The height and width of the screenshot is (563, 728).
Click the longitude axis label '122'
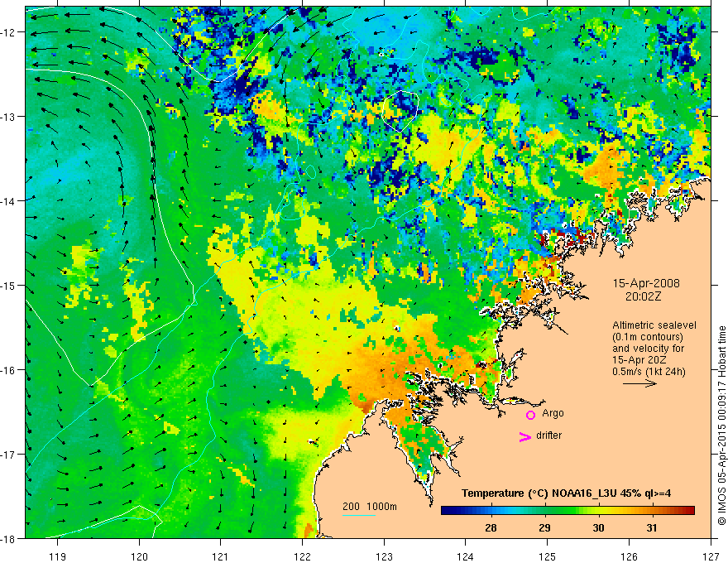point(302,556)
